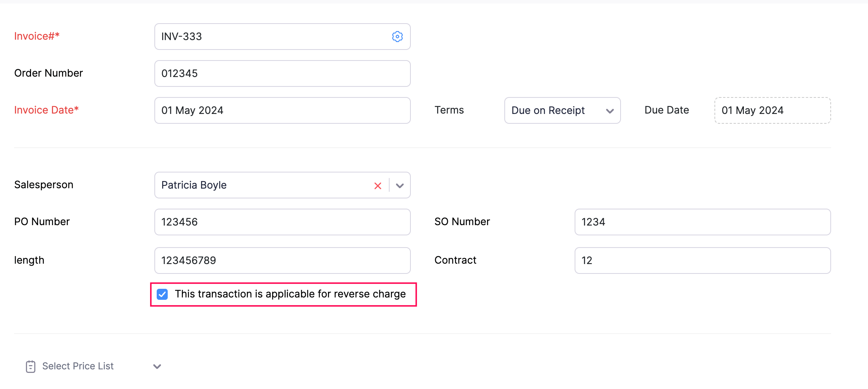Click the Terms label
868x389 pixels.
click(449, 110)
